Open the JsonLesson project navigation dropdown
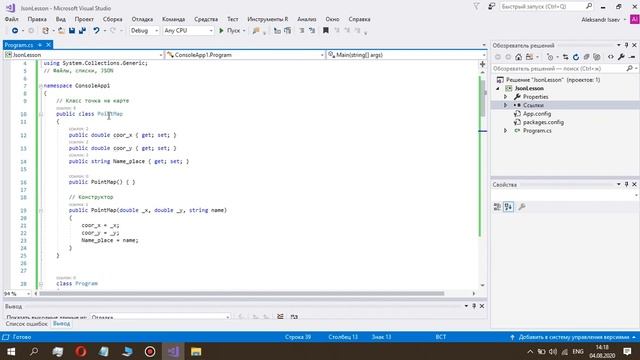This screenshot has height=360, width=640. [x=83, y=55]
